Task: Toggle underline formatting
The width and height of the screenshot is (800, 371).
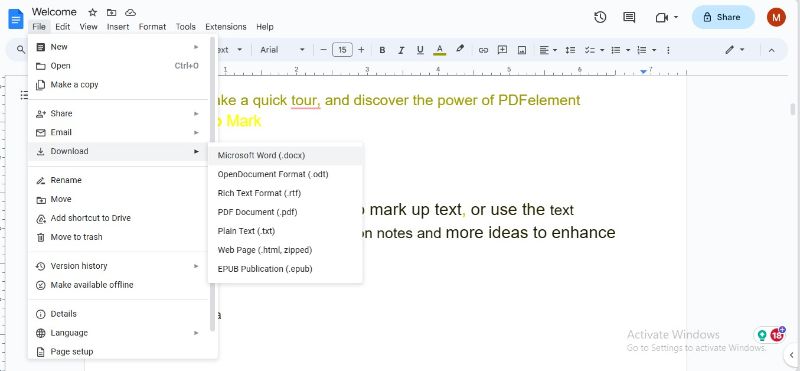Action: 420,50
